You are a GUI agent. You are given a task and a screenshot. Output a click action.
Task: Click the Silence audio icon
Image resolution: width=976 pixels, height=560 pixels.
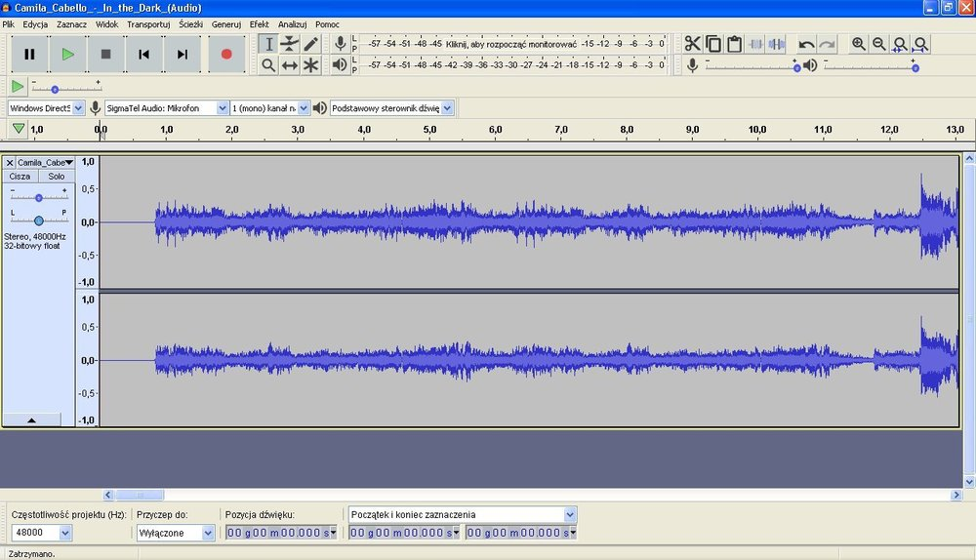pos(777,44)
